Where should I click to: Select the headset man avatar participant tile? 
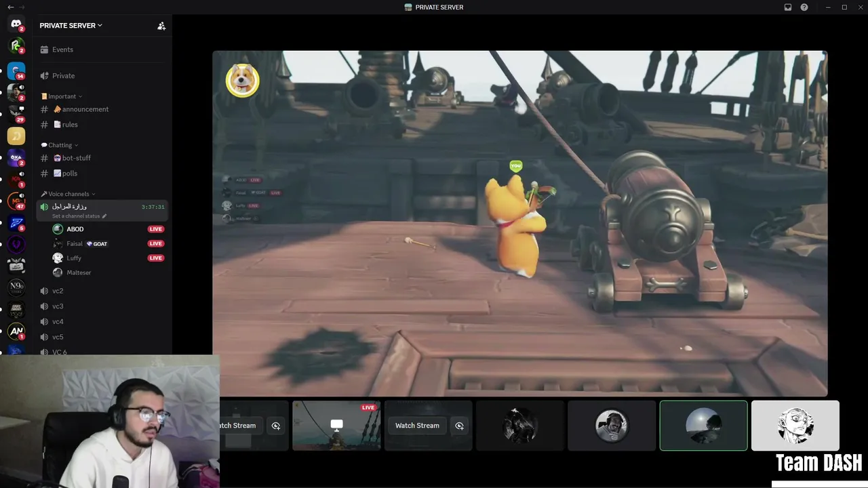(x=612, y=426)
